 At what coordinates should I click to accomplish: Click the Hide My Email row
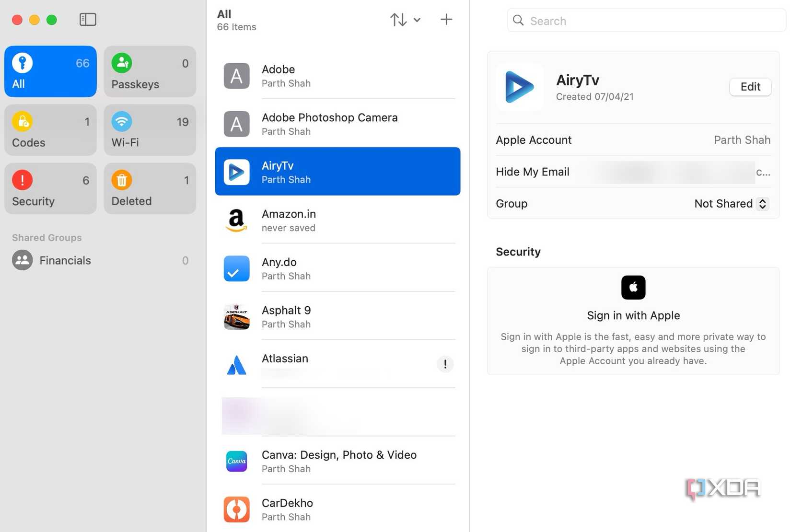(x=633, y=172)
